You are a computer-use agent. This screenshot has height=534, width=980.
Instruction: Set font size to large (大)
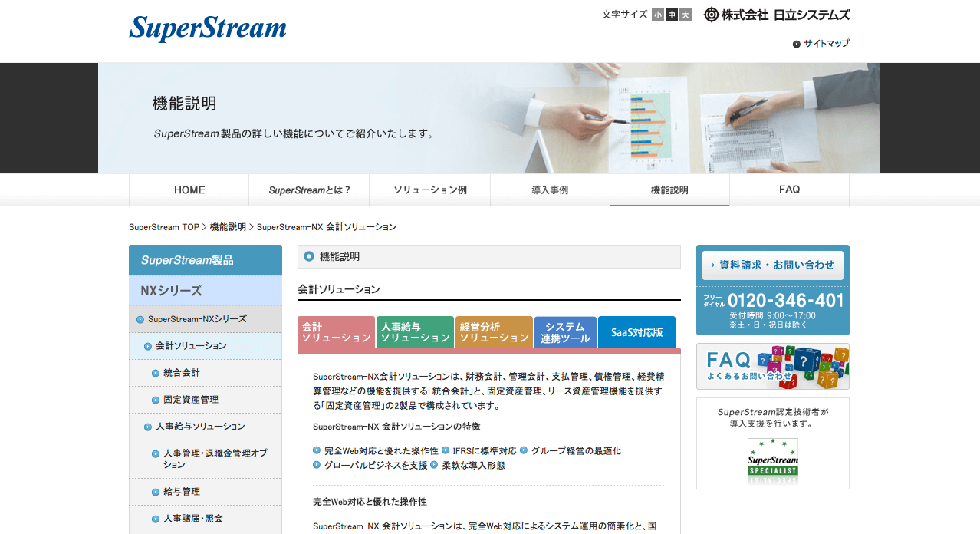pyautogui.click(x=686, y=15)
